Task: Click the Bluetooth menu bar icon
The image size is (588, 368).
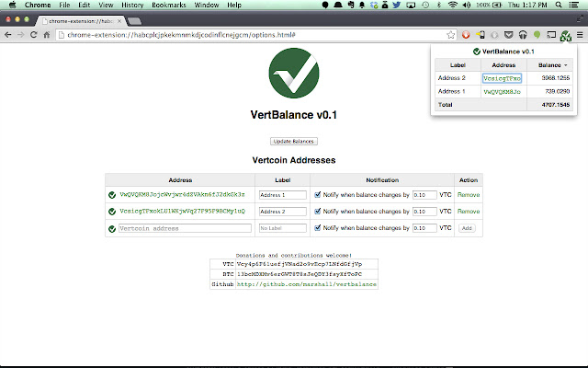Action: (439, 5)
